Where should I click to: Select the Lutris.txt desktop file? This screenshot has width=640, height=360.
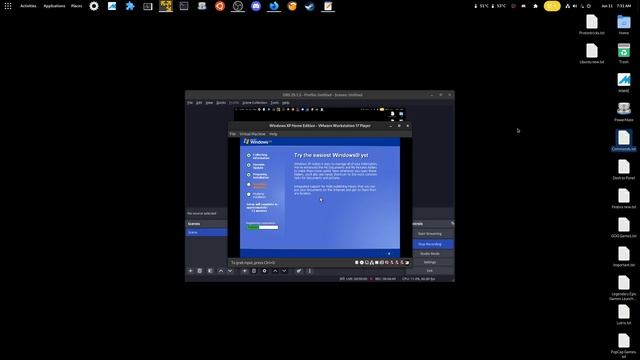click(624, 314)
